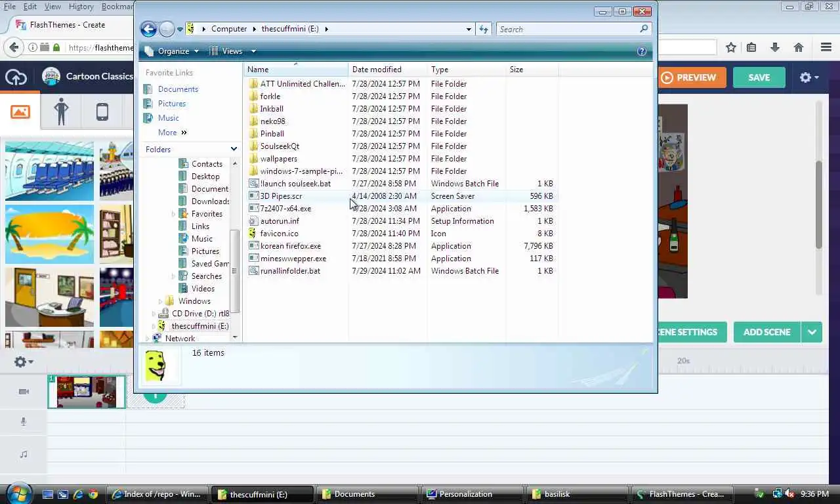Select the scene 1 timeline thumbnail
The height and width of the screenshot is (504, 840).
pyautogui.click(x=87, y=392)
